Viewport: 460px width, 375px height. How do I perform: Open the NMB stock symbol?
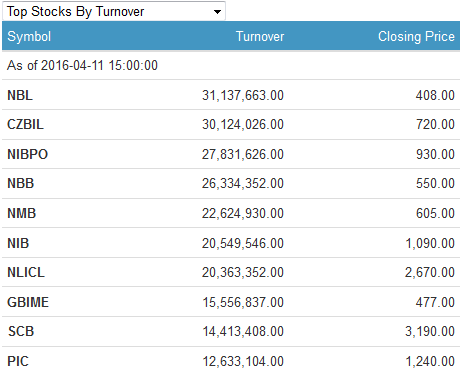[22, 213]
